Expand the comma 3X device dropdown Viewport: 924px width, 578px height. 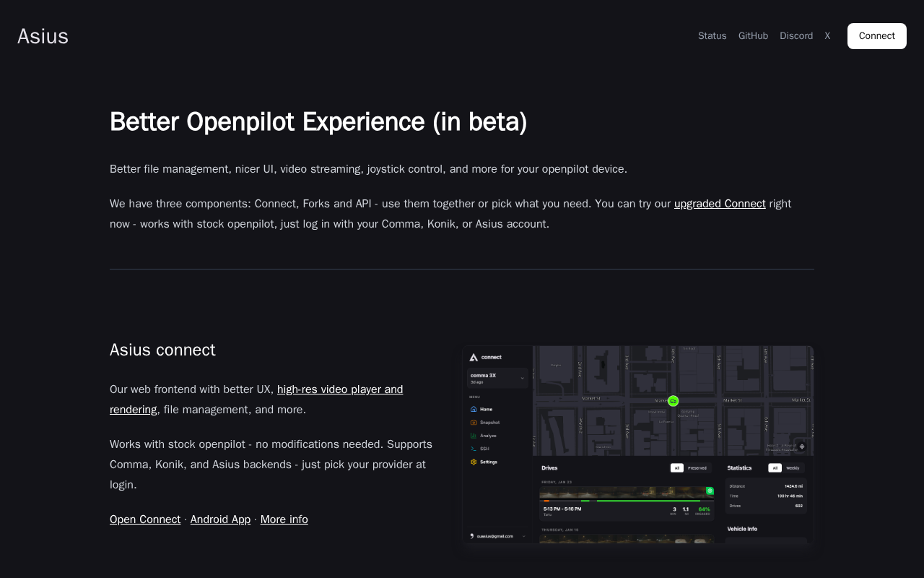click(523, 378)
